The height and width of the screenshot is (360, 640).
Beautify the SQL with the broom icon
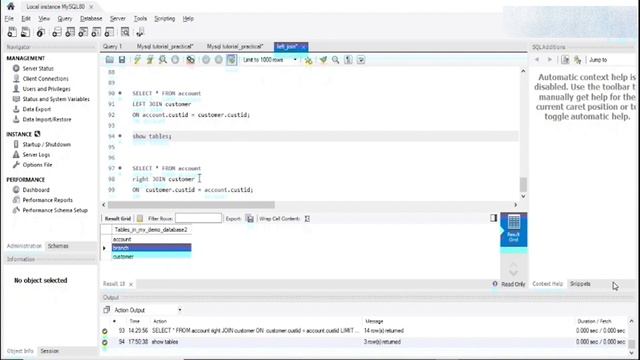(x=323, y=60)
